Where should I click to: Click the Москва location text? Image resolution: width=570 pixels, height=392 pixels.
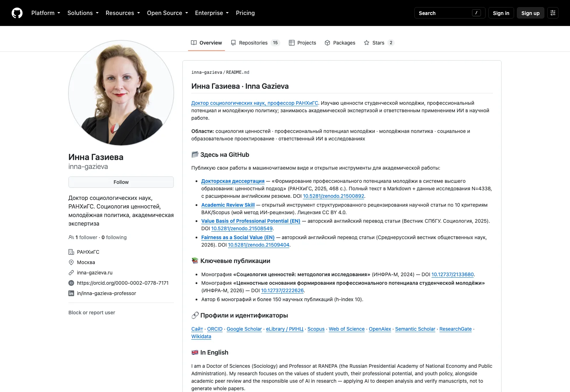[x=86, y=262]
